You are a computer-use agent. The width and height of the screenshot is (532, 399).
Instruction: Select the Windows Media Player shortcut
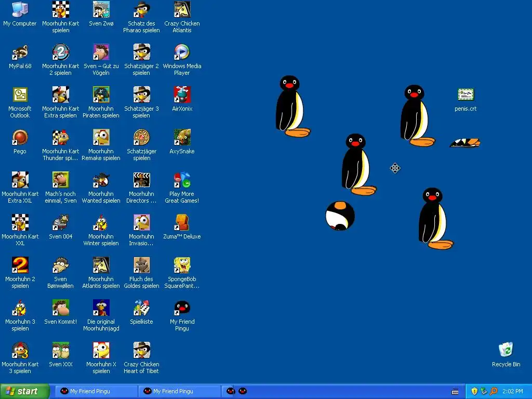[x=182, y=52]
